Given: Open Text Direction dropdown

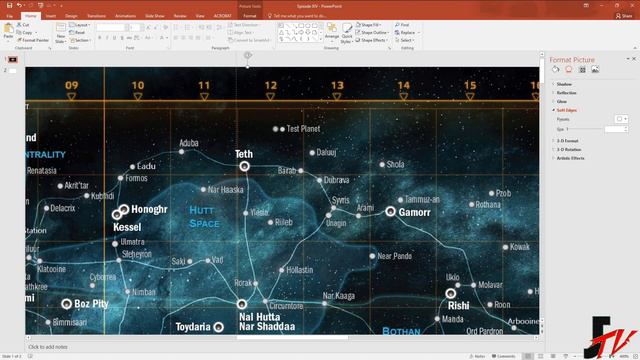Looking at the screenshot, I should pyautogui.click(x=244, y=25).
